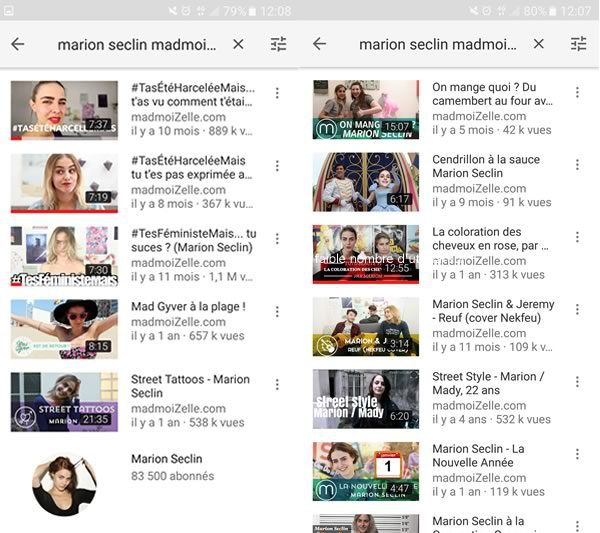Play Street Tattoos 21:35 thumbnail
The width and height of the screenshot is (600, 533).
pyautogui.click(x=64, y=402)
